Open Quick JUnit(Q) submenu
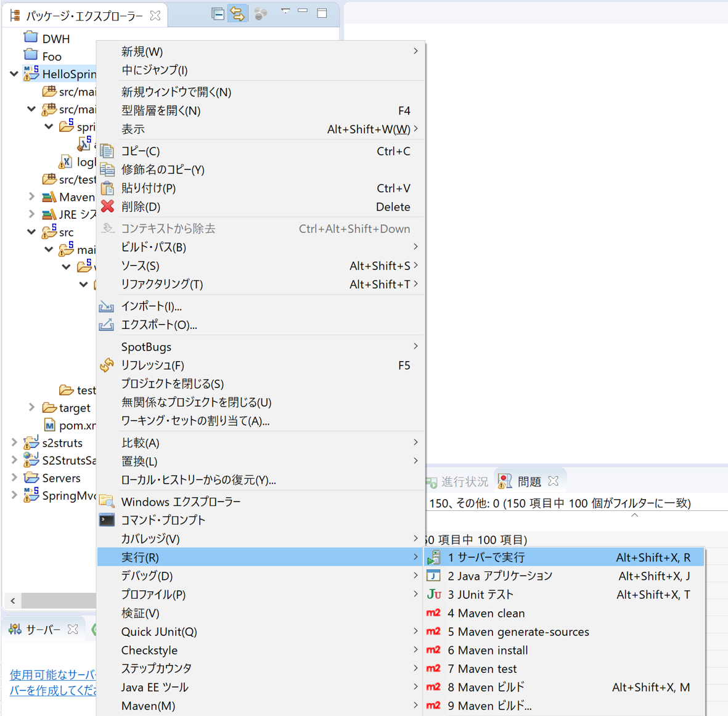The width and height of the screenshot is (728, 716). (261, 632)
